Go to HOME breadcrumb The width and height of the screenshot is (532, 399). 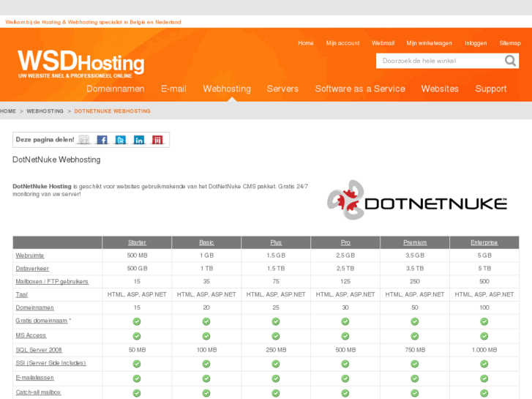(8, 111)
